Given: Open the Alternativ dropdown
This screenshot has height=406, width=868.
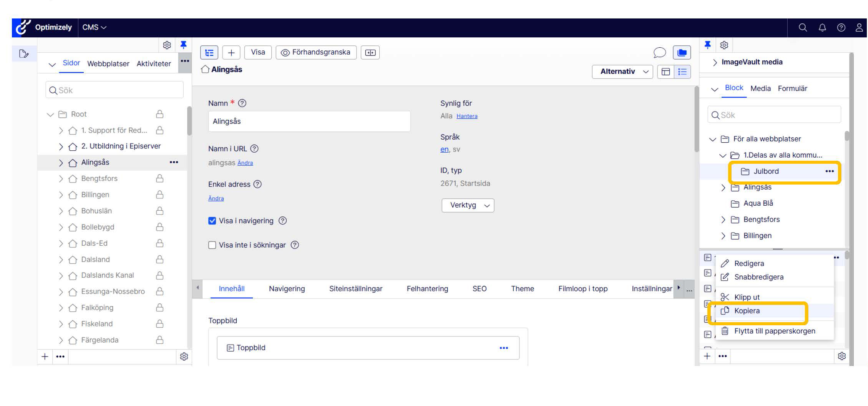Looking at the screenshot, I should [622, 72].
